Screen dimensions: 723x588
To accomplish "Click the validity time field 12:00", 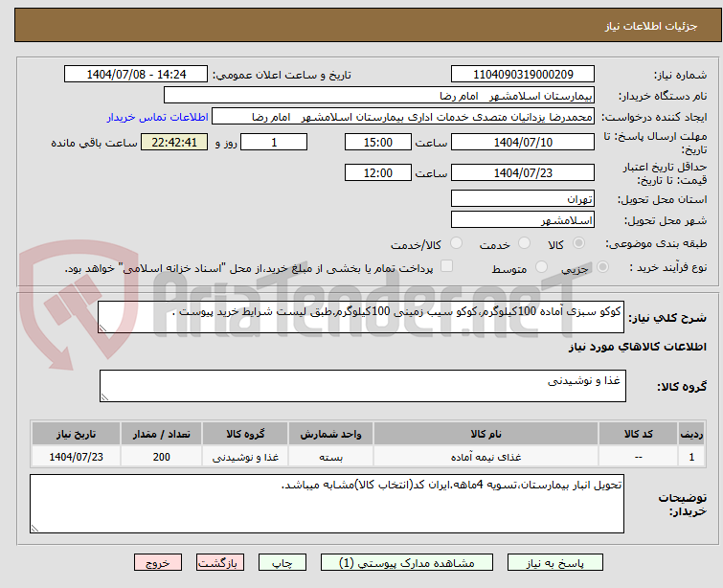I will point(377,173).
